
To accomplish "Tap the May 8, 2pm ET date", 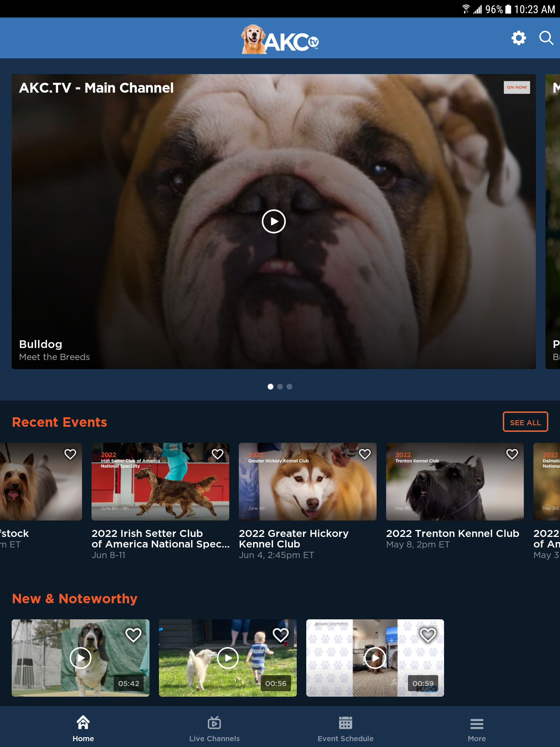I will coord(418,545).
